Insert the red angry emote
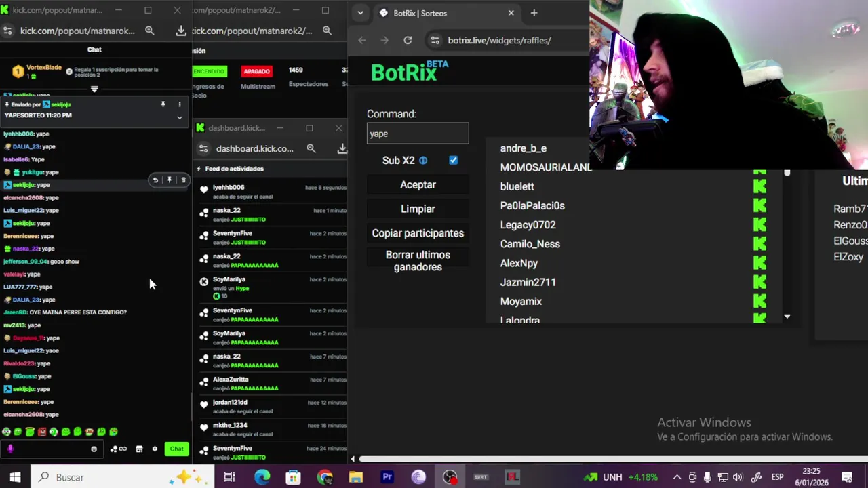 point(42,432)
